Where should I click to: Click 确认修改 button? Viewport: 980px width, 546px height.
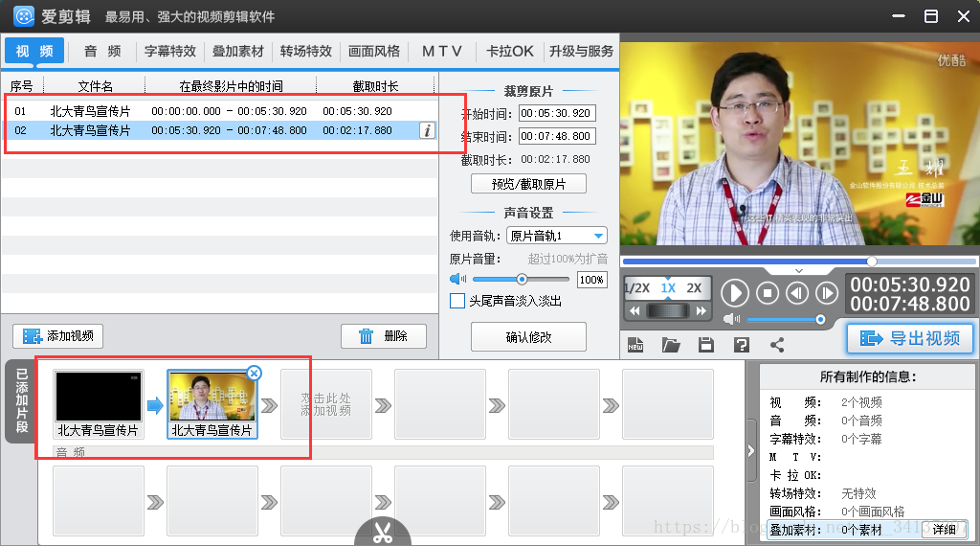click(528, 337)
